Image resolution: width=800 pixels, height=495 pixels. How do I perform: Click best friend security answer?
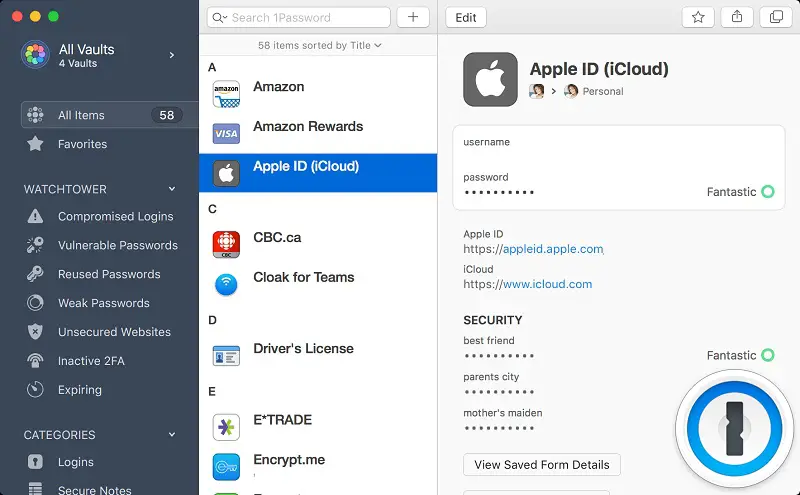coord(499,356)
